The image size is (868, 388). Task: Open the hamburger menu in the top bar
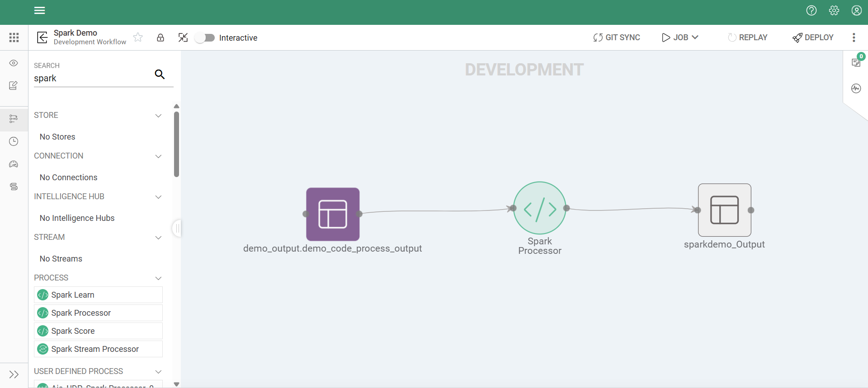click(39, 10)
